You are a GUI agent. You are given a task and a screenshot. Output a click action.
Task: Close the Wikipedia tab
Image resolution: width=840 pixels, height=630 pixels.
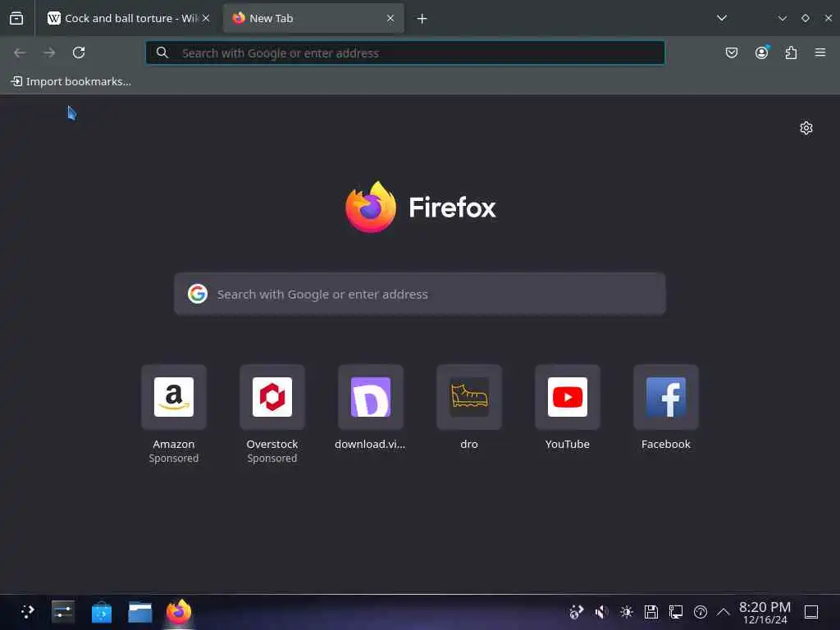point(206,18)
